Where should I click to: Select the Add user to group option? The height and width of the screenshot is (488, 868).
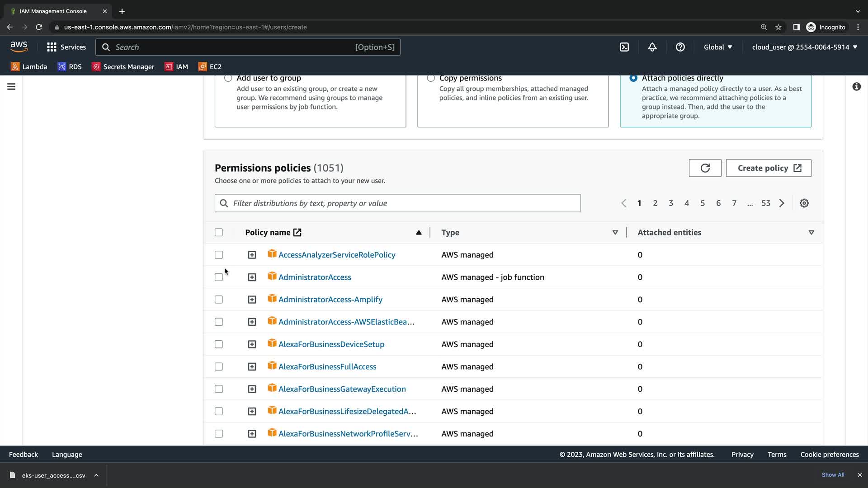(x=228, y=78)
